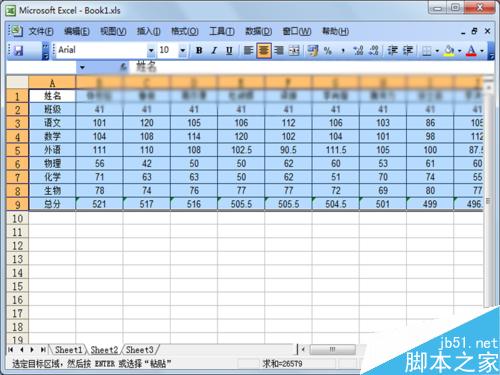The width and height of the screenshot is (500, 375).
Task: Go to last sheet navigation arrow
Action: click(43, 350)
